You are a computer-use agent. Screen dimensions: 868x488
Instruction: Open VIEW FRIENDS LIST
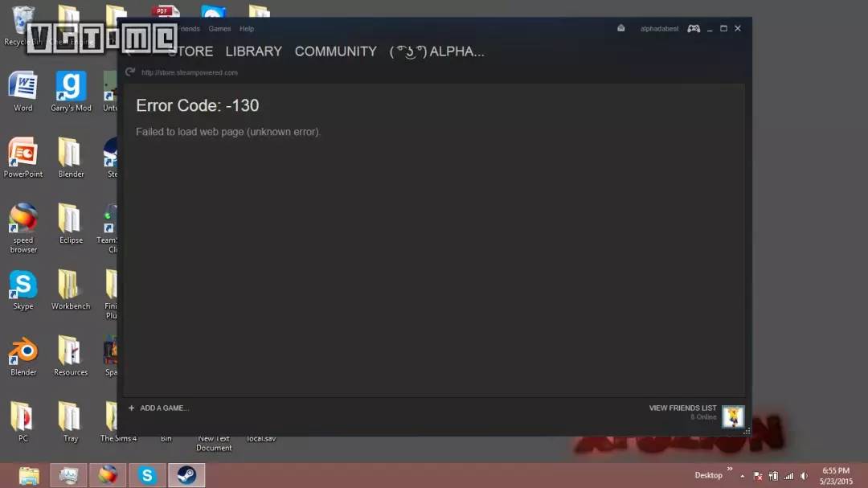click(x=682, y=408)
